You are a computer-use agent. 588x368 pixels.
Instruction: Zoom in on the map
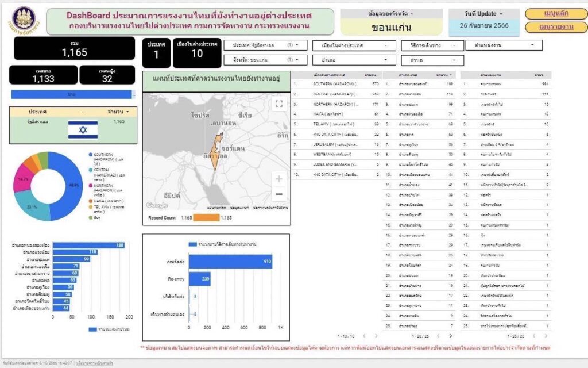pos(279,179)
